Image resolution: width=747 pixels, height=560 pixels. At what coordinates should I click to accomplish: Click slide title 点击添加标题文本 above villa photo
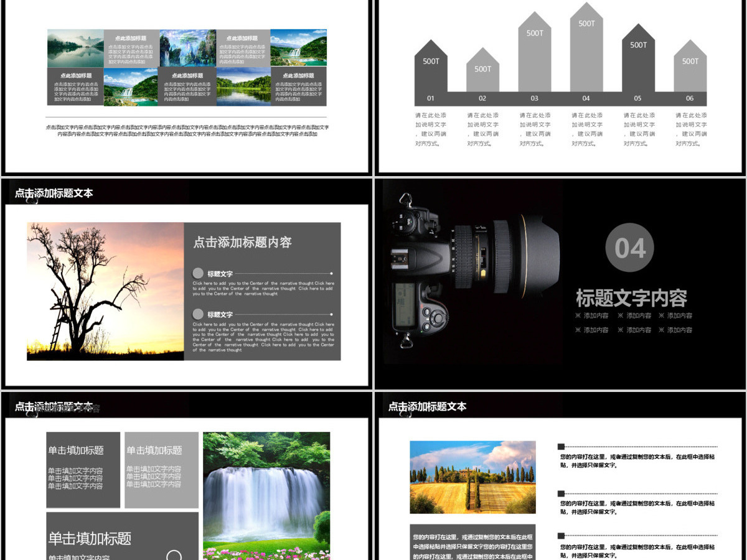pos(428,406)
